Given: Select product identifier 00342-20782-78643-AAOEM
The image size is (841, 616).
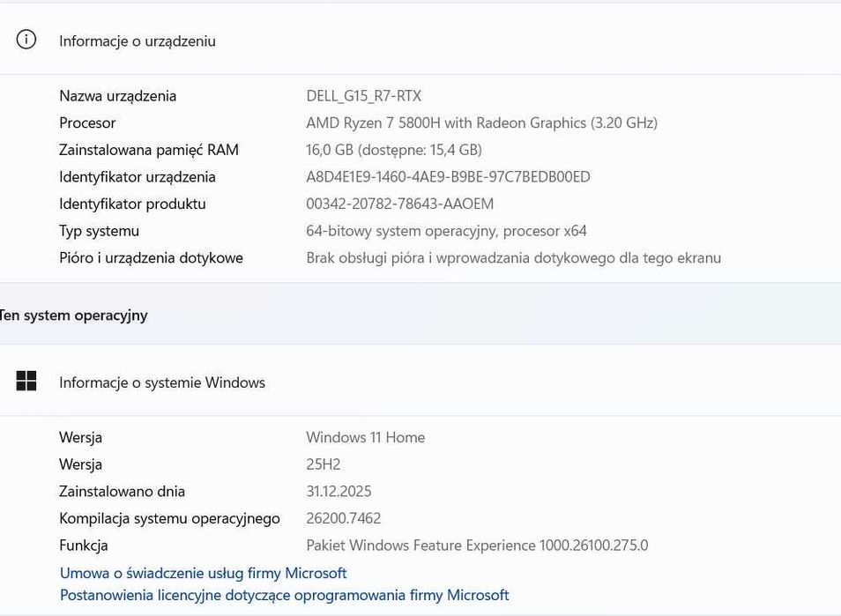Looking at the screenshot, I should [399, 204].
